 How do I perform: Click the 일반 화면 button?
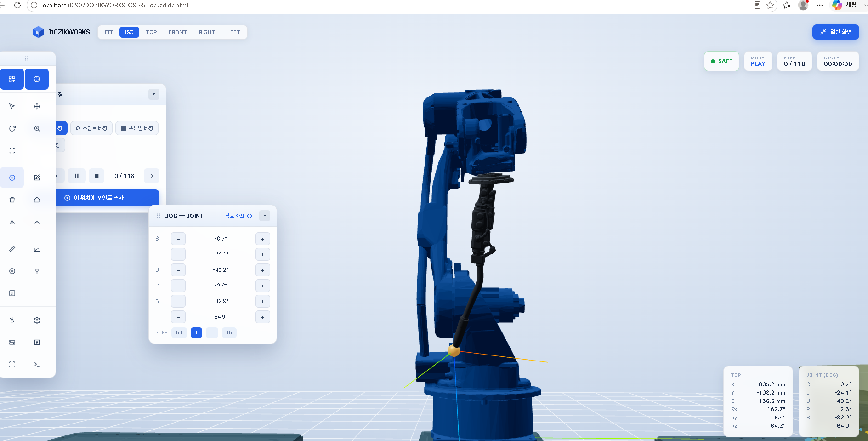(x=836, y=32)
